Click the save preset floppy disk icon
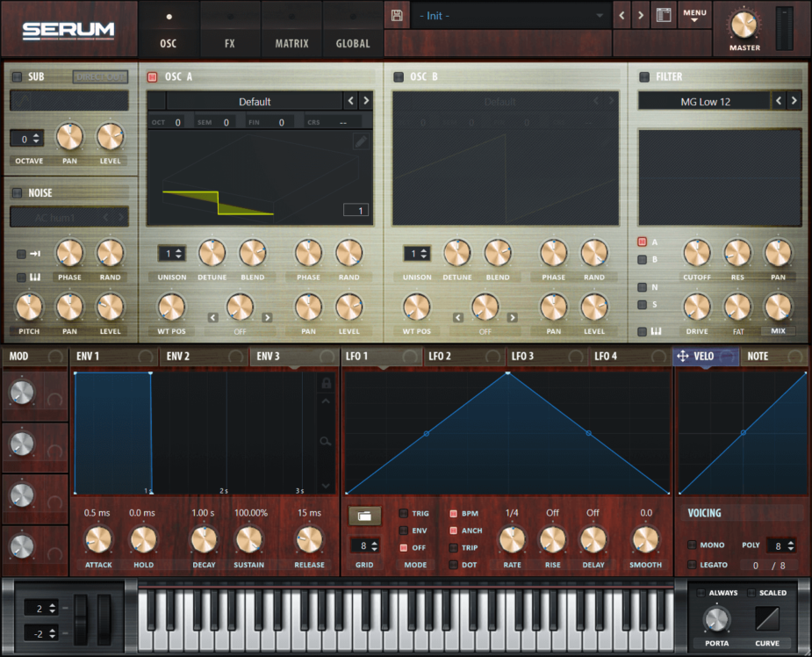Screen dimensions: 812x657 [x=397, y=15]
